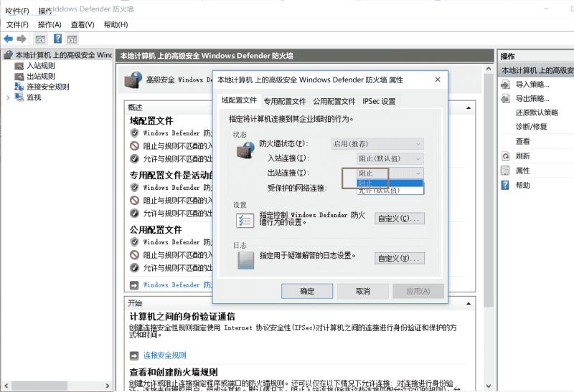574x392 pixels.
Task: Click the 属性 properties icon
Action: point(505,171)
